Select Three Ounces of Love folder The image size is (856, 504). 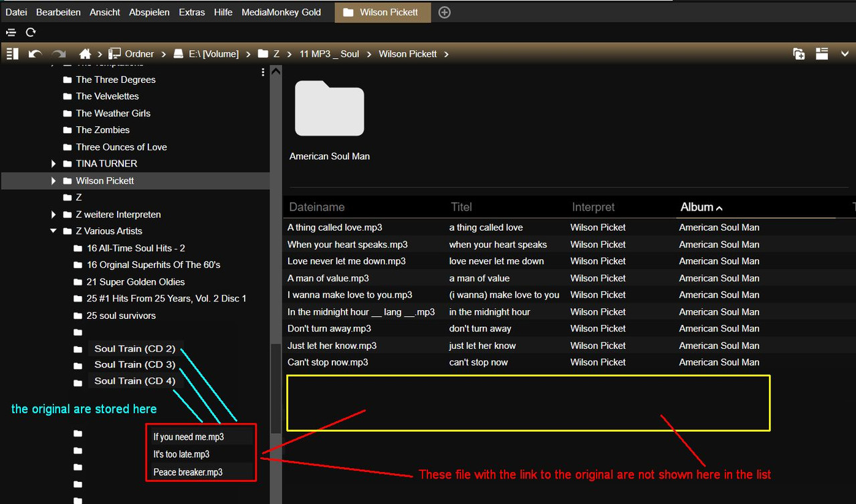click(121, 147)
